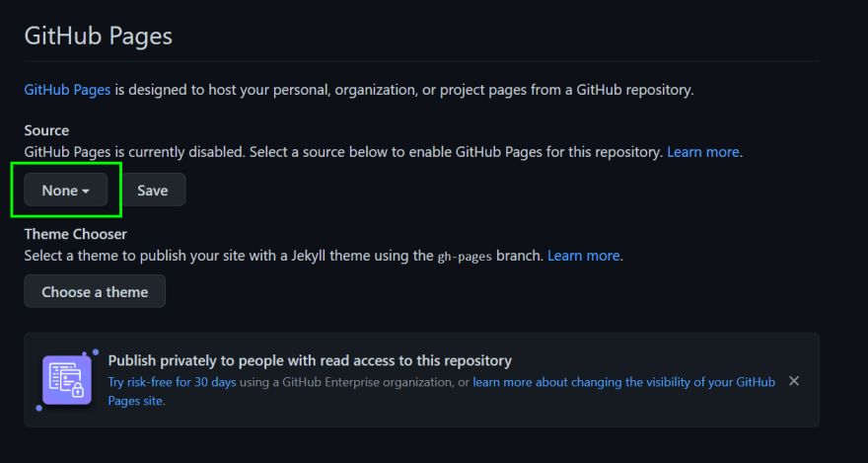
Task: Click 'GitHub Pages is currently disabled' text
Action: [x=134, y=152]
